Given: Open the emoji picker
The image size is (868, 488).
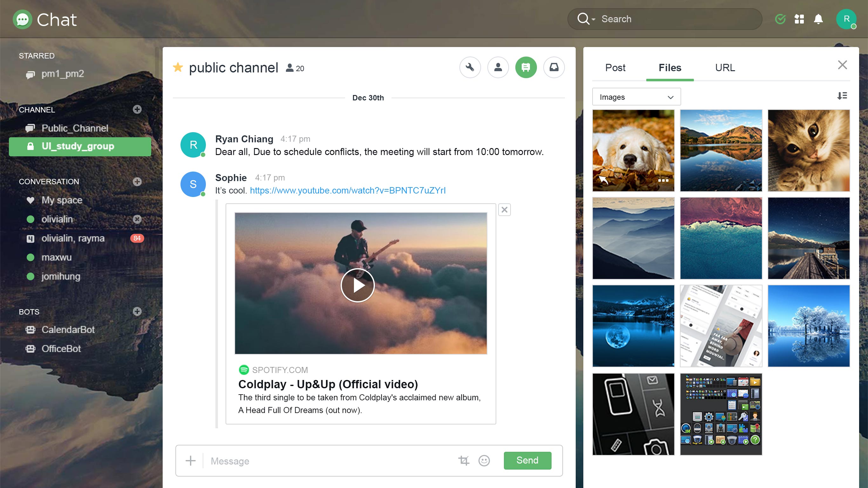Looking at the screenshot, I should [x=484, y=461].
